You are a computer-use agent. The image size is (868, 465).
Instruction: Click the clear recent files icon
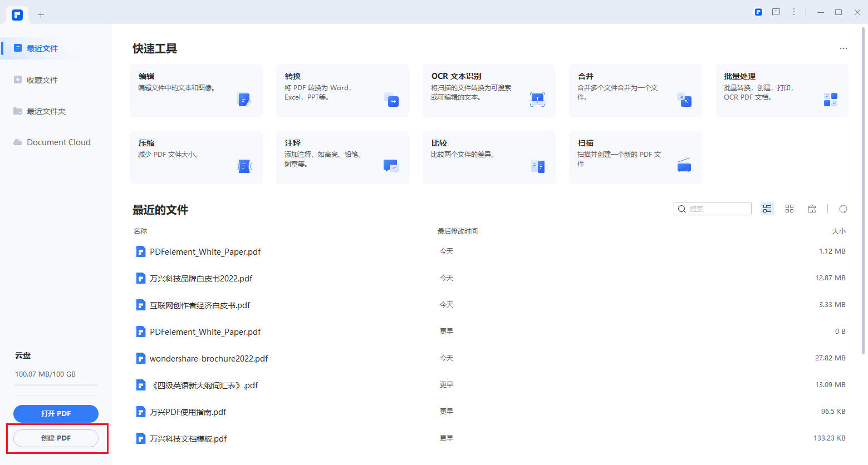coord(812,209)
